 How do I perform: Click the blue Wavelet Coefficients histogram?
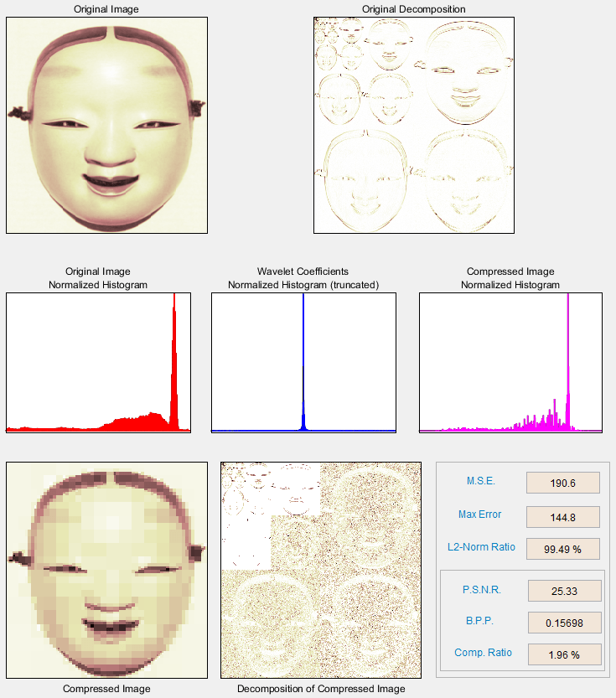click(303, 362)
